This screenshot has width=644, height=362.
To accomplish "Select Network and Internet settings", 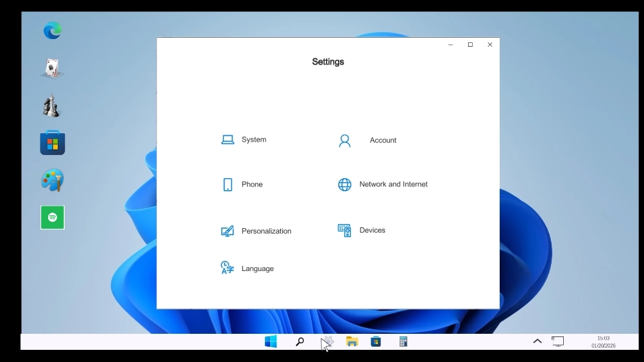I will point(393,185).
